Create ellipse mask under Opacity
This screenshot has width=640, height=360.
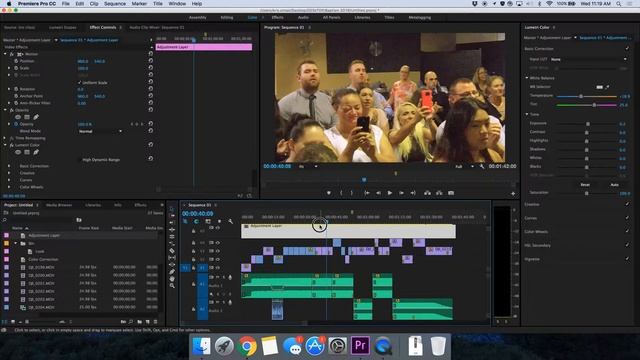tap(18, 117)
